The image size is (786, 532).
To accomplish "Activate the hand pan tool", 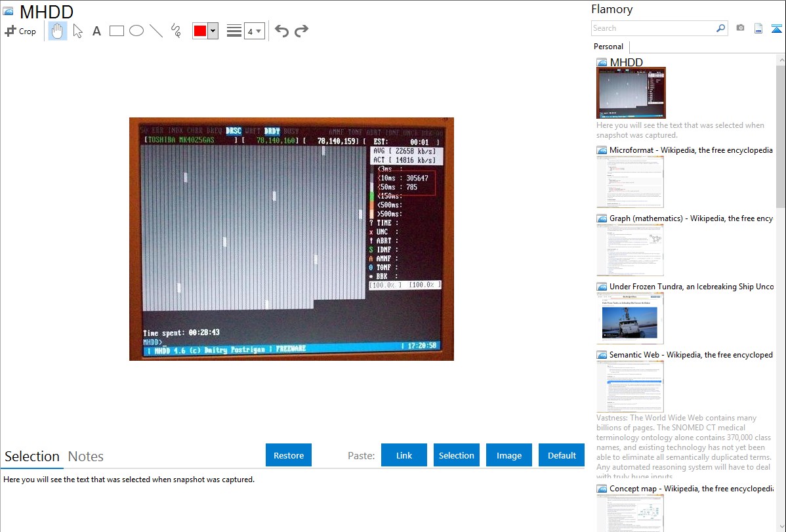I will coord(58,31).
